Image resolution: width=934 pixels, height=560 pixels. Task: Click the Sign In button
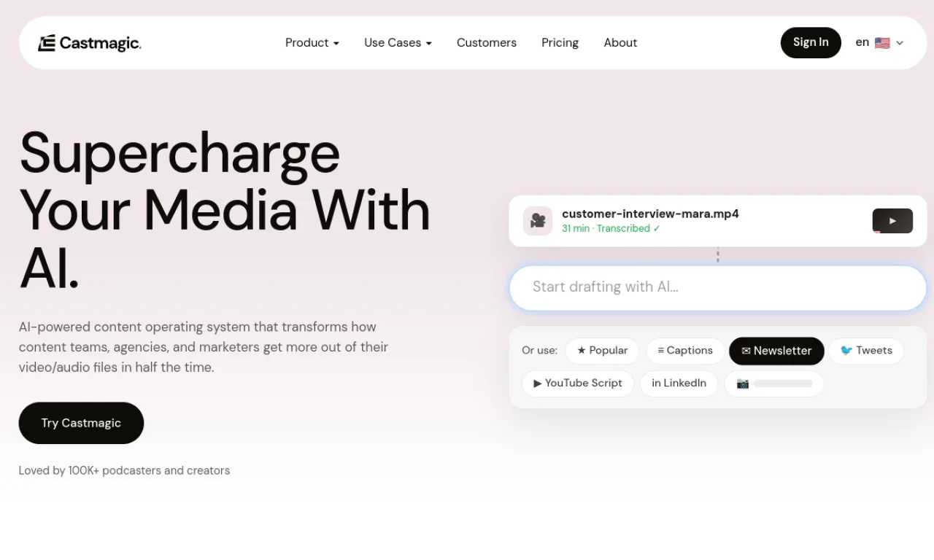(811, 42)
